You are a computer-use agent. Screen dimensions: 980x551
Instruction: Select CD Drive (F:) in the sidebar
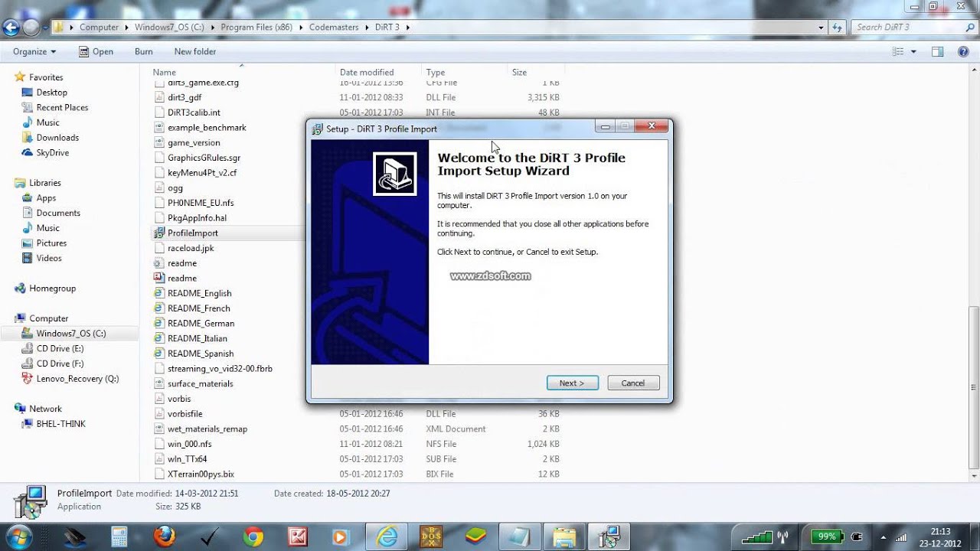60,364
